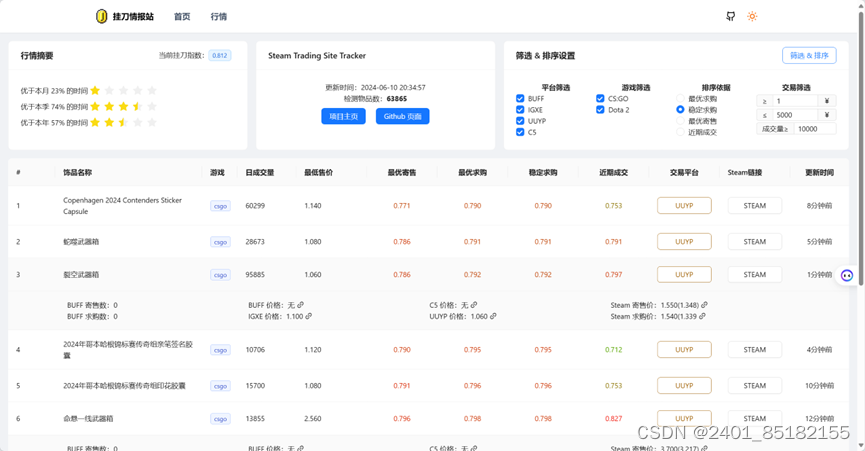Screen dimensions: 865x451
Task: Open link icon next to Steam 求购价 1.540
Action: 702,316
